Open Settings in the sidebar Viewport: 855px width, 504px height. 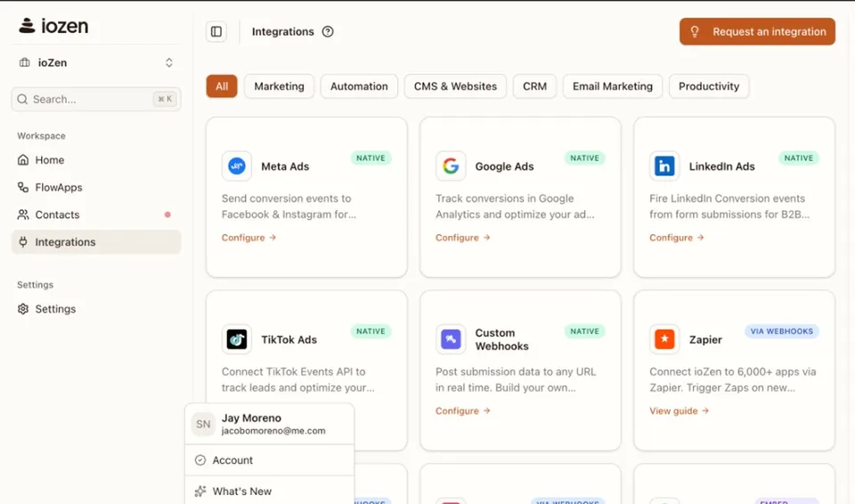click(x=96, y=309)
